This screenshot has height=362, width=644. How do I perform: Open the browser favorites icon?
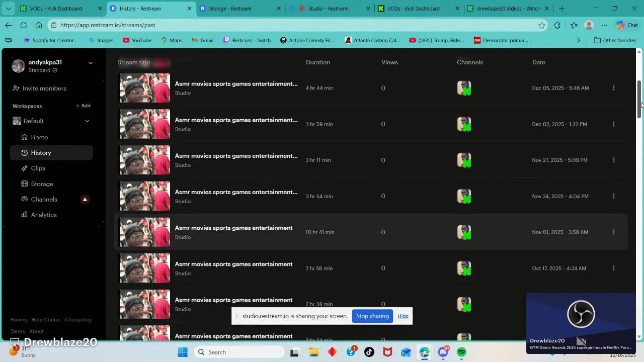(x=574, y=25)
